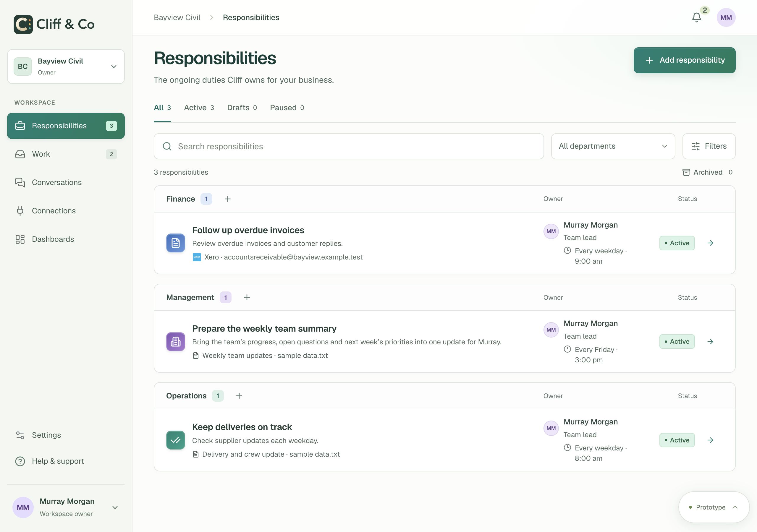Click the Bayview Civil breadcrumb link
This screenshot has width=757, height=532.
pos(177,17)
